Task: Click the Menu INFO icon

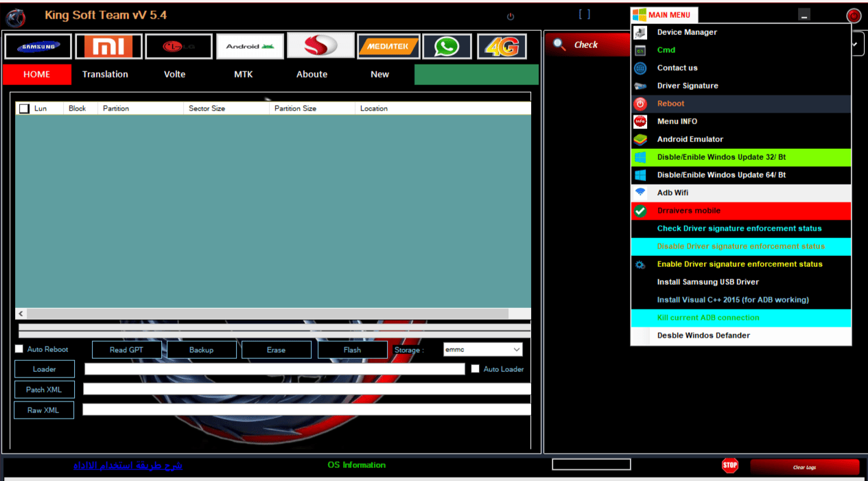Action: click(640, 121)
